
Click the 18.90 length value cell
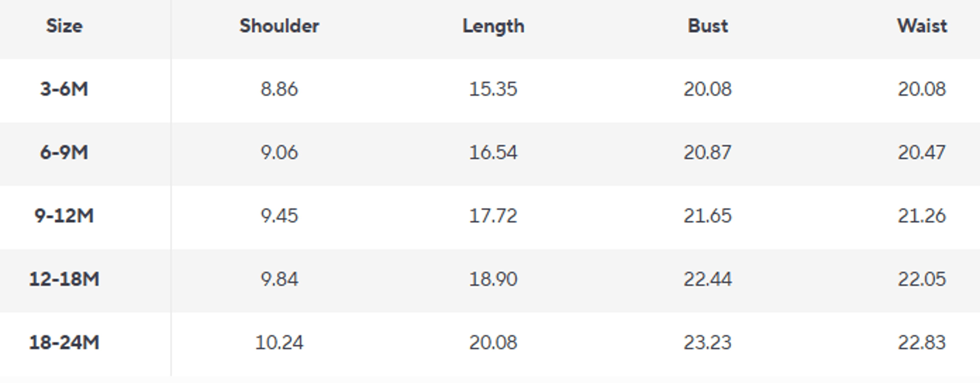(x=493, y=279)
